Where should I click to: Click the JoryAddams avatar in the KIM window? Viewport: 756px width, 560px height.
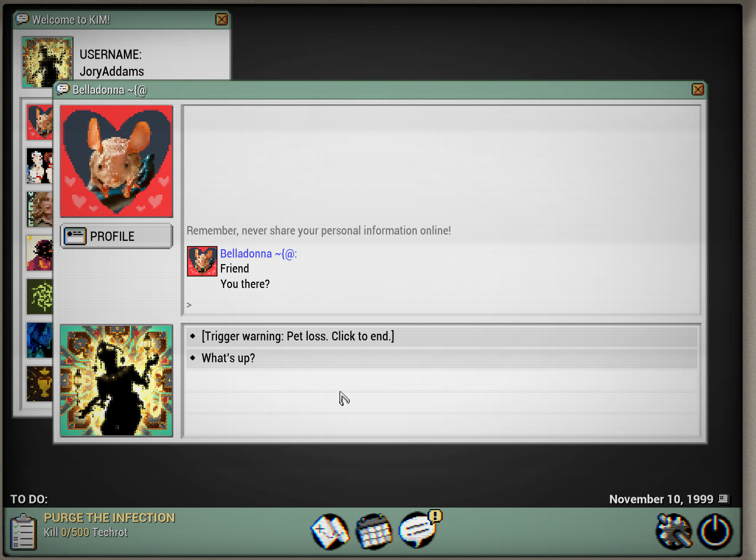[x=47, y=62]
